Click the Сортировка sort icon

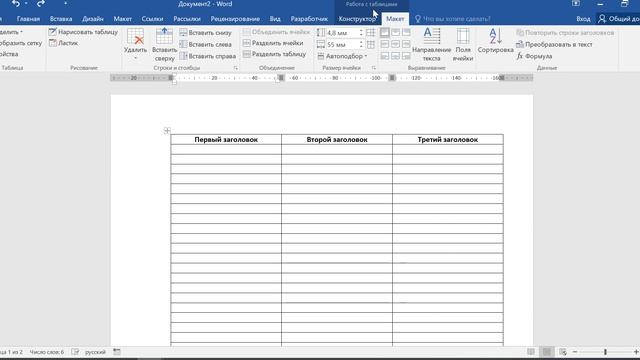495,36
